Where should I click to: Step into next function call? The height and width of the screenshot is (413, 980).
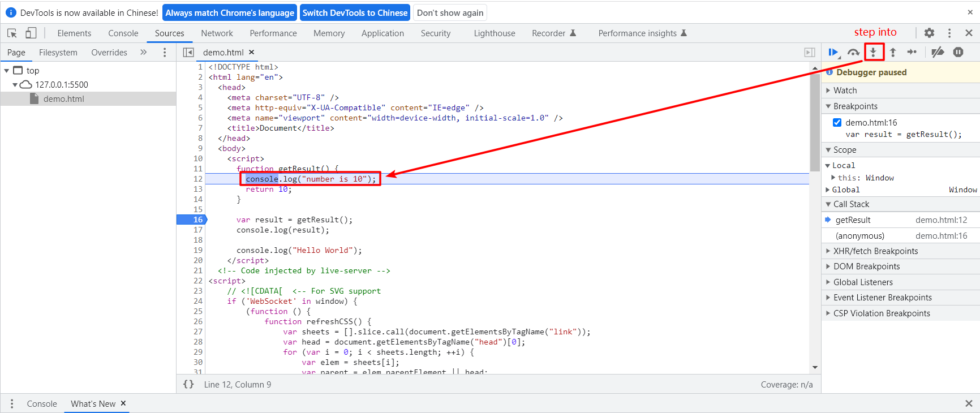874,52
